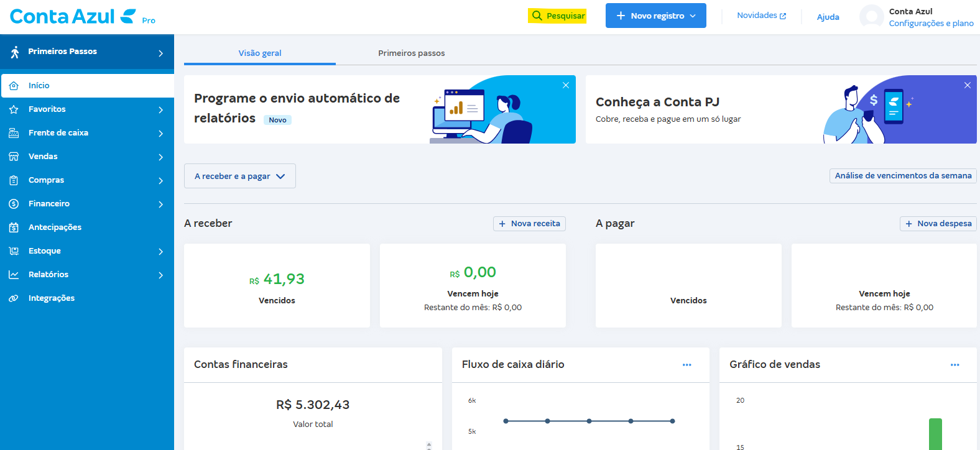Image resolution: width=980 pixels, height=450 pixels.
Task: Open the Novidades link
Action: [x=762, y=16]
